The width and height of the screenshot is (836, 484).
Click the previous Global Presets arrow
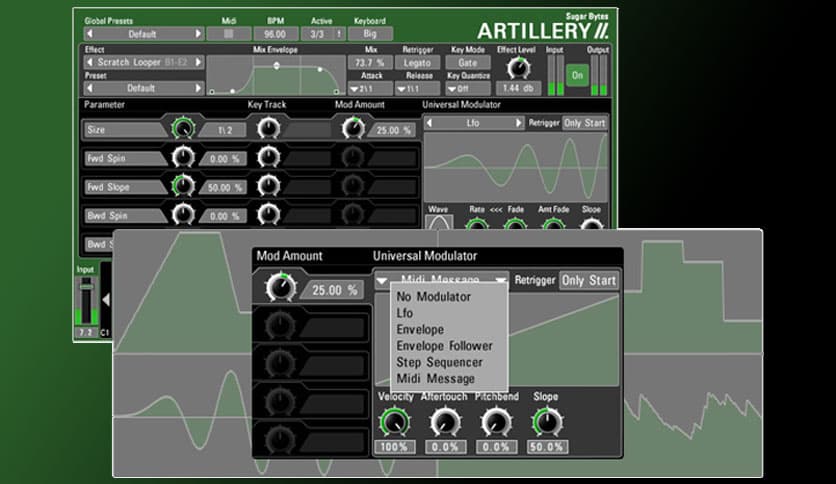coord(90,34)
